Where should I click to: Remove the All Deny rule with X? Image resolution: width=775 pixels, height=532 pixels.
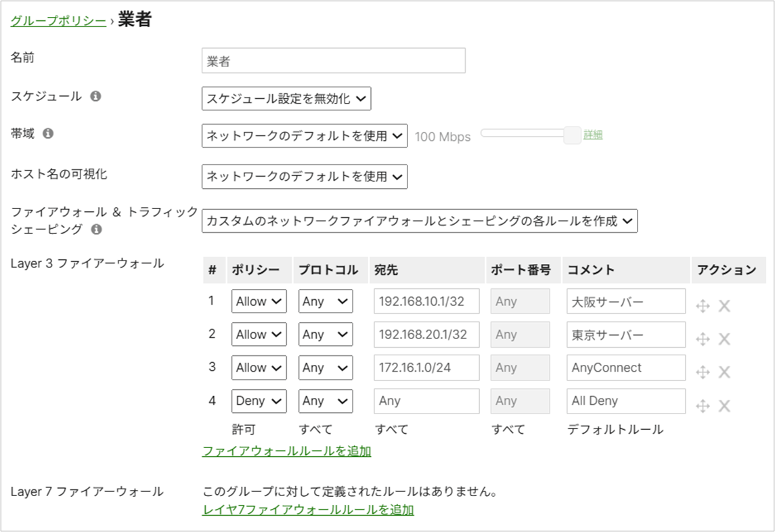pos(724,405)
